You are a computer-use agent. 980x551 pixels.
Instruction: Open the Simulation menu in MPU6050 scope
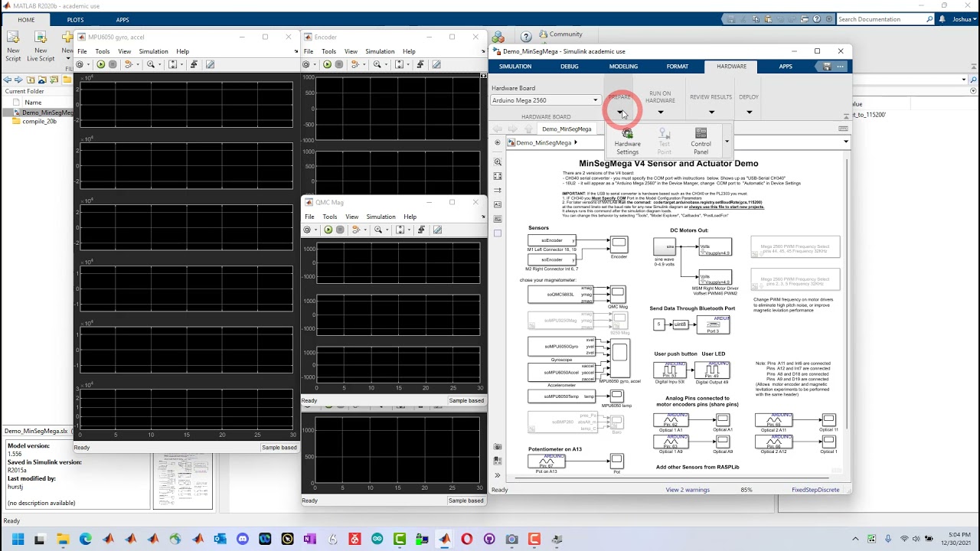153,51
